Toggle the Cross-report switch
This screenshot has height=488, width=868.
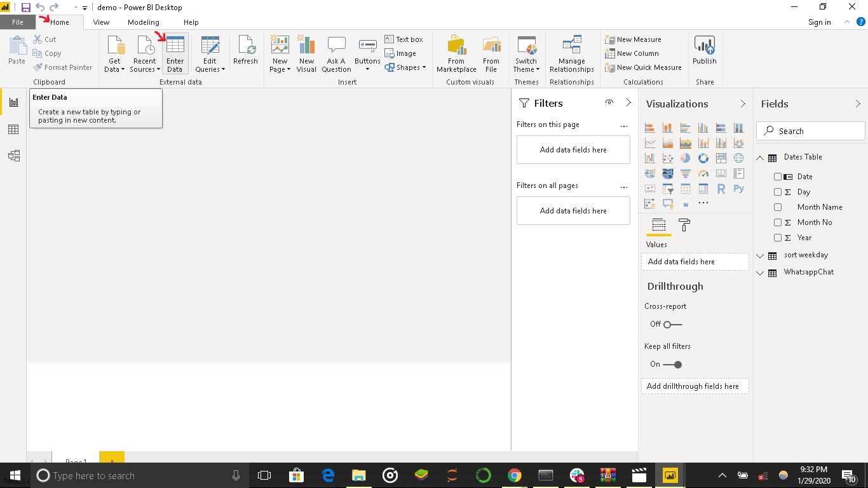click(x=672, y=325)
